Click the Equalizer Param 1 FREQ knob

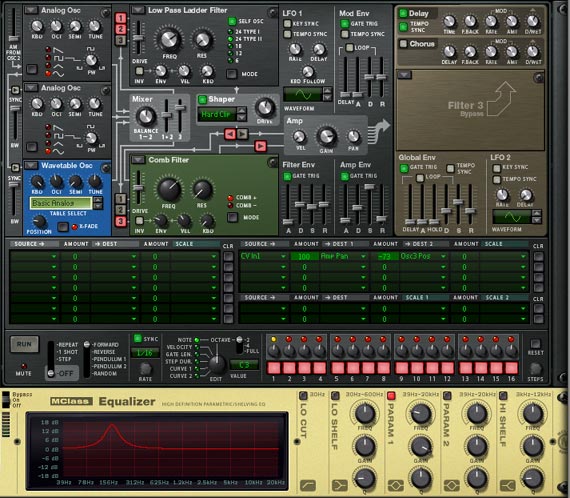coord(421,414)
